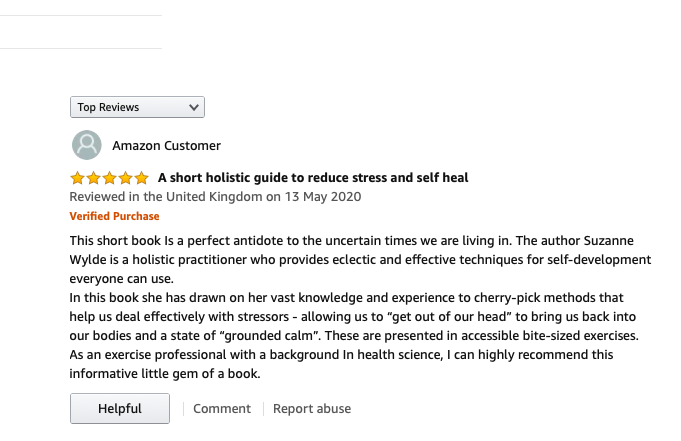Click the first rating star
This screenshot has height=441, width=681.
(x=77, y=178)
